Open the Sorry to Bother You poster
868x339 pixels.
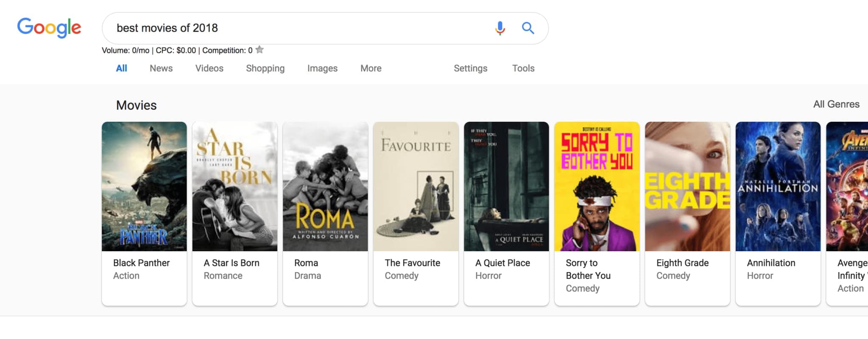coord(597,186)
